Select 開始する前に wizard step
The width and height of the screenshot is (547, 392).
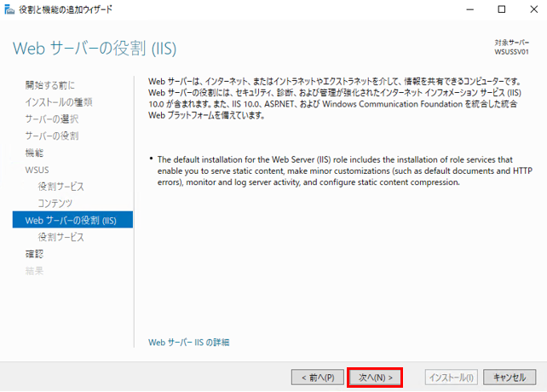point(50,85)
